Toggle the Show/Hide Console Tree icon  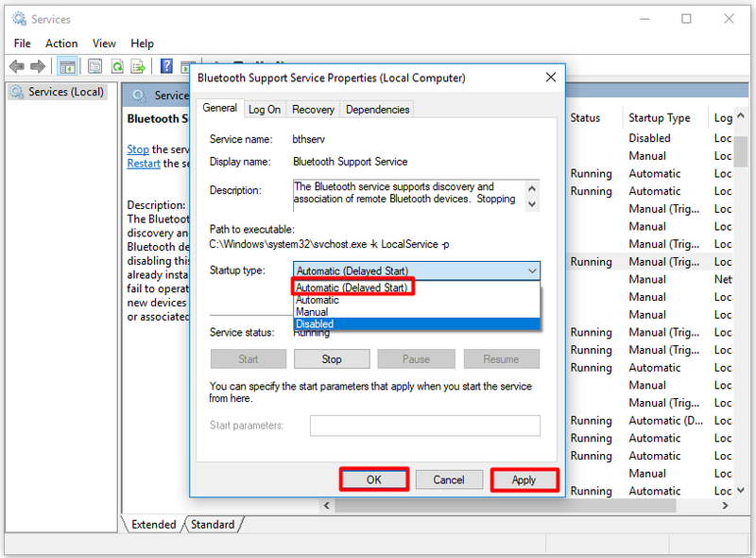(x=67, y=66)
